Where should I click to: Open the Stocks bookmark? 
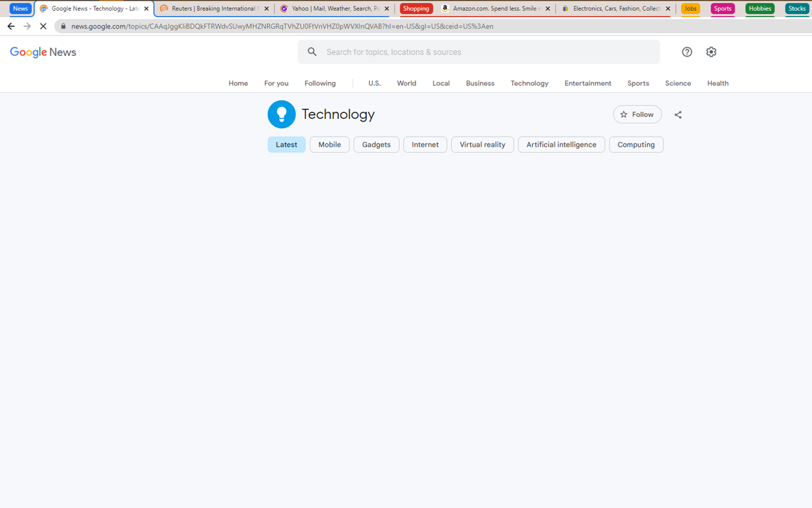(x=796, y=8)
